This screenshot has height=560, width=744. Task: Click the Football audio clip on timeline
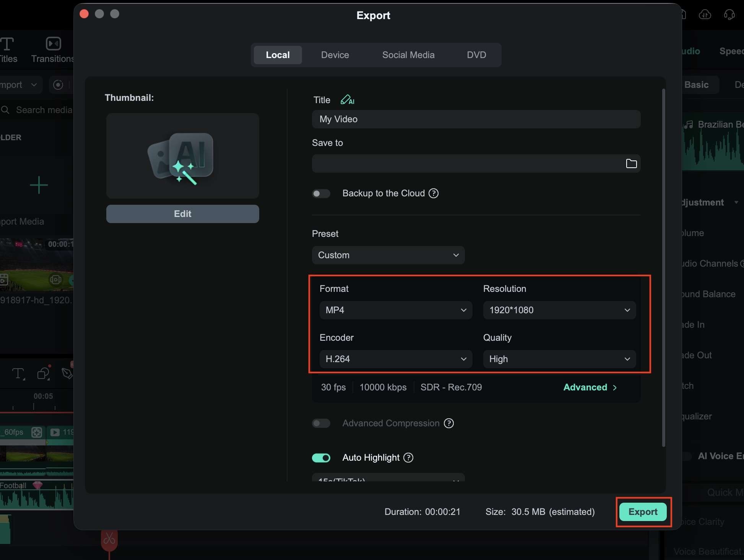[x=37, y=495]
